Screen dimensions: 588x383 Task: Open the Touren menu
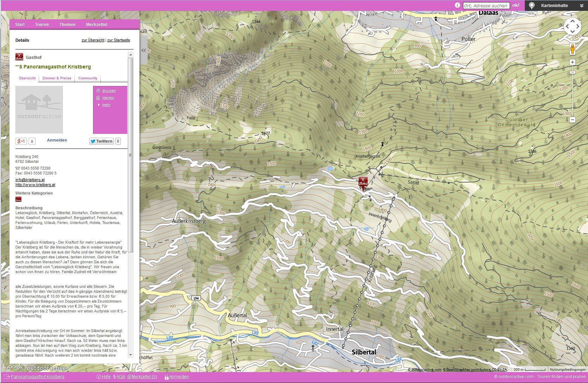tap(42, 25)
